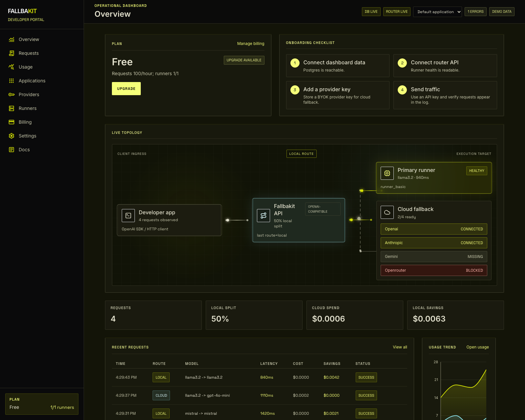Click the Developer app terminal icon
525x420 pixels.
(x=128, y=216)
